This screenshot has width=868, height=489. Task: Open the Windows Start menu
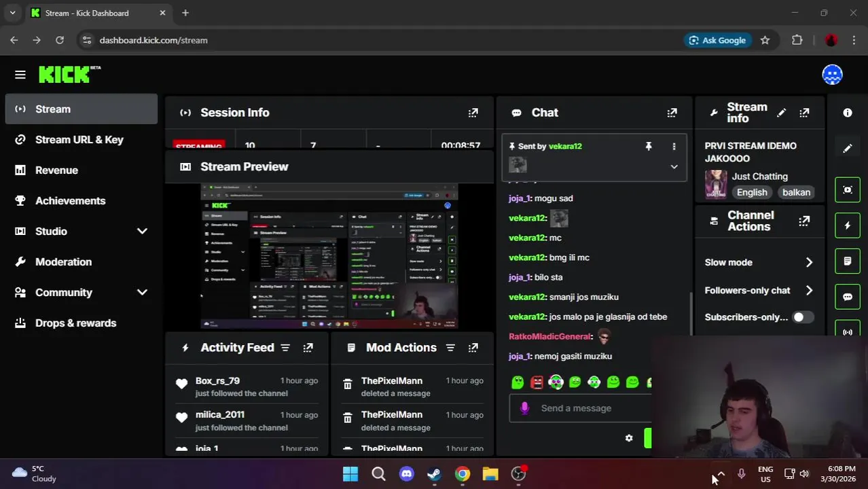[350, 473]
